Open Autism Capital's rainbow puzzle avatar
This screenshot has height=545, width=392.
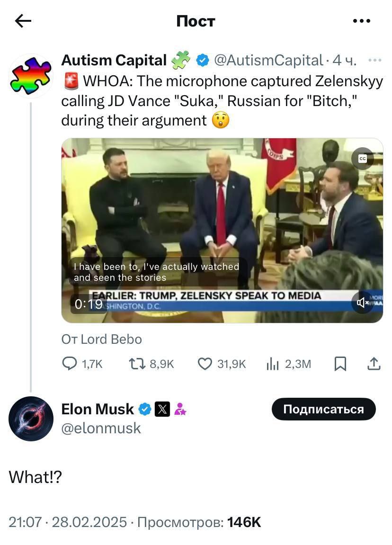tap(31, 76)
